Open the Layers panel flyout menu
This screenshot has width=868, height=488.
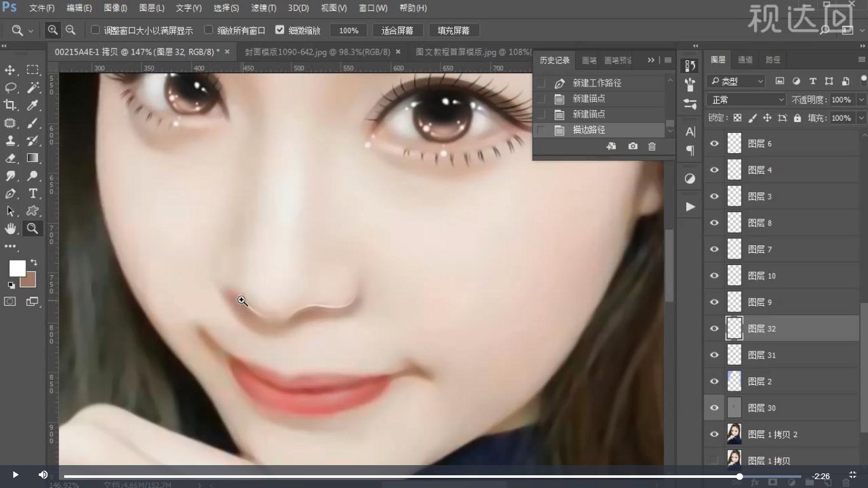pos(862,59)
